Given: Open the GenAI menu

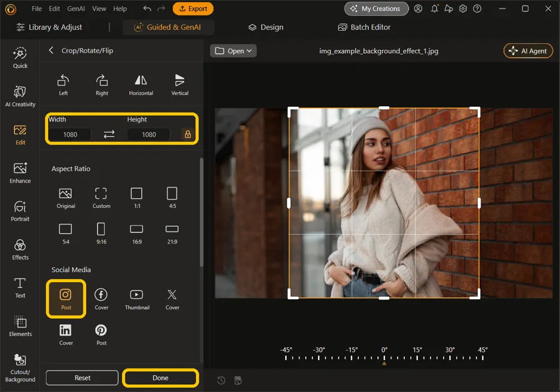Looking at the screenshot, I should [76, 8].
